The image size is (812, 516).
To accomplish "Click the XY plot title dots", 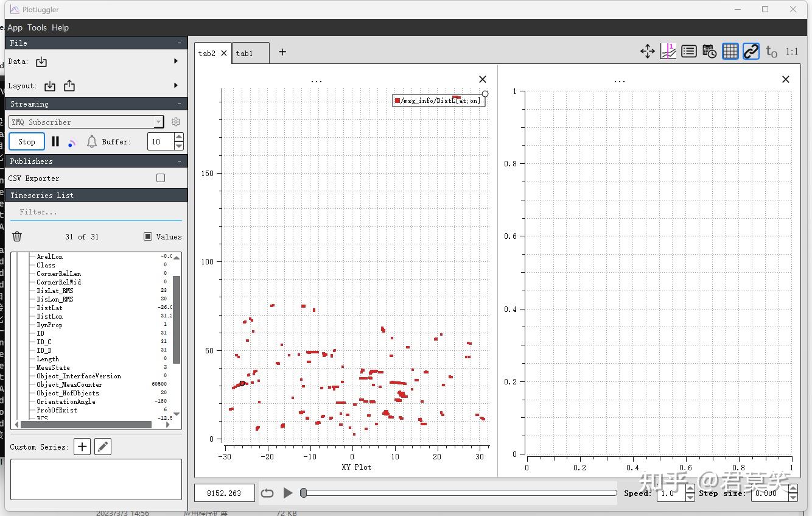I will pos(317,80).
